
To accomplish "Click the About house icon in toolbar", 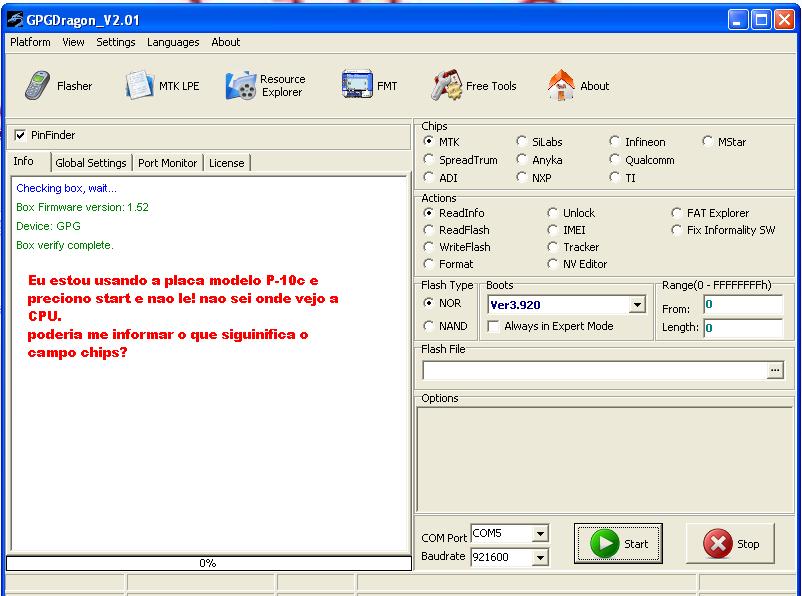I will click(x=561, y=85).
